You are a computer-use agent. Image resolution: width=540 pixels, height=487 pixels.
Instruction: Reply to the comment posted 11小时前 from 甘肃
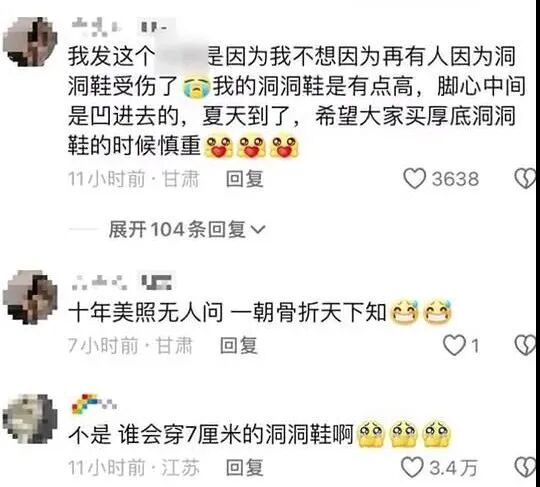tap(245, 179)
